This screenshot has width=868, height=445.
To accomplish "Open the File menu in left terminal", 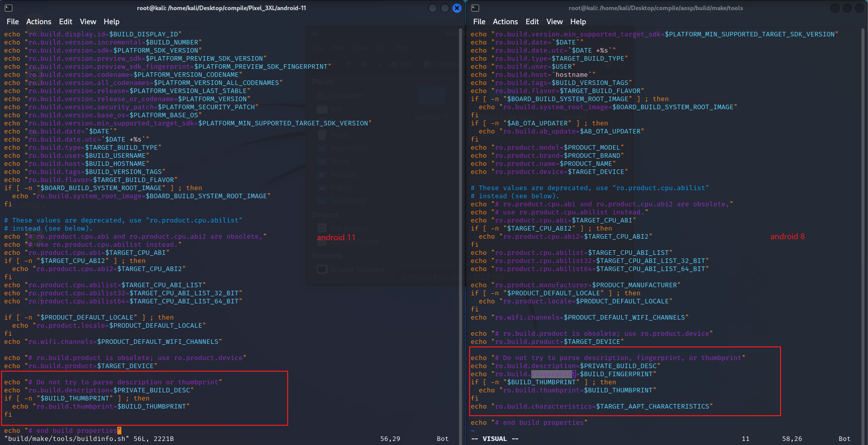I will [13, 22].
